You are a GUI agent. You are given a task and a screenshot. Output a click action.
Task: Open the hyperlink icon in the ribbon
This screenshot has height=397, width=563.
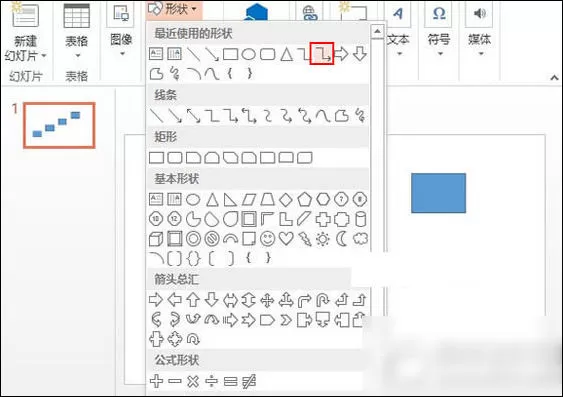pos(310,13)
